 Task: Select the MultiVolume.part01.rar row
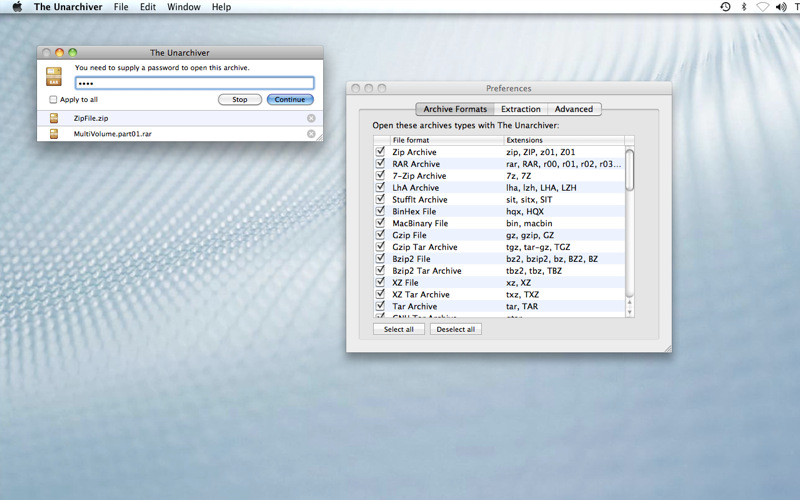point(180,134)
